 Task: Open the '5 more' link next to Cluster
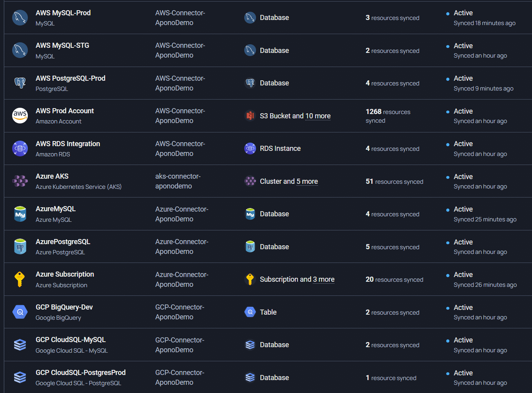click(x=307, y=181)
